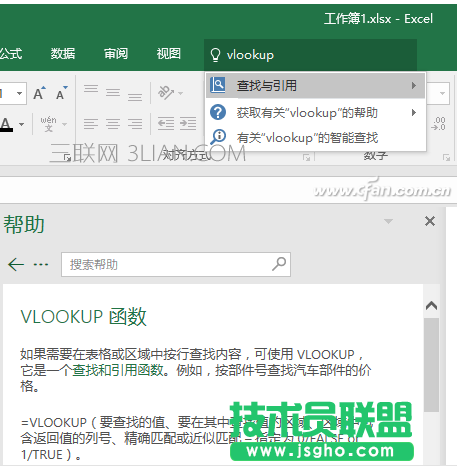This screenshot has width=457, height=467.
Task: Click the 帮助 pane title
Action: (24, 224)
